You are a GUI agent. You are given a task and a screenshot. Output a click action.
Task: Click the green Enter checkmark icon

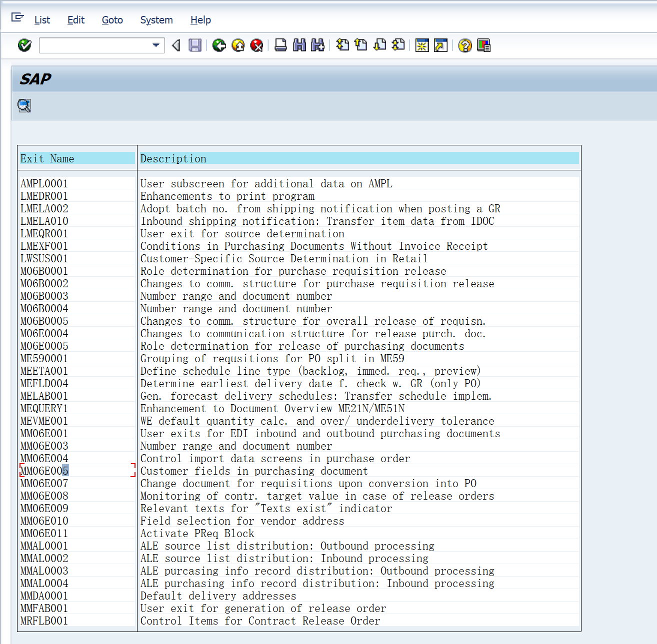click(x=24, y=45)
